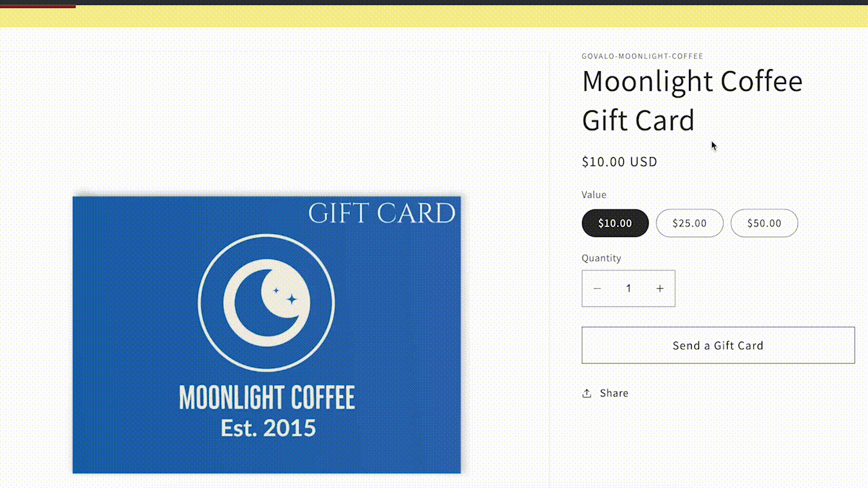Open the Share link text

tap(614, 393)
